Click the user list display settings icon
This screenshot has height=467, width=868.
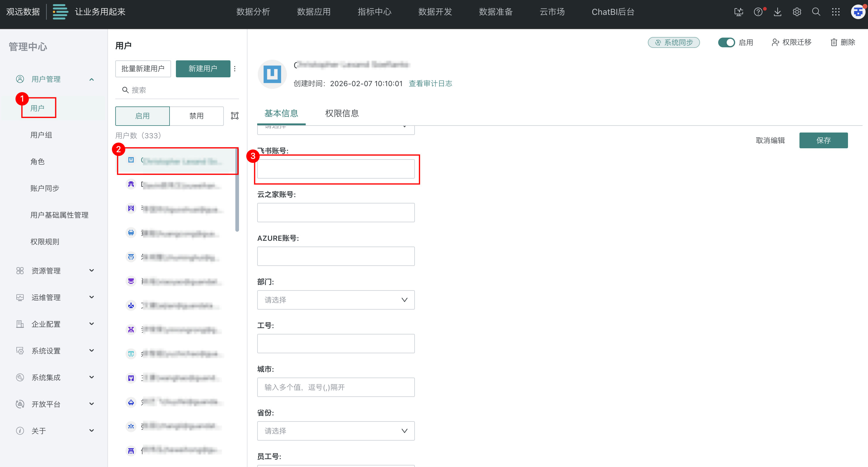pyautogui.click(x=234, y=116)
